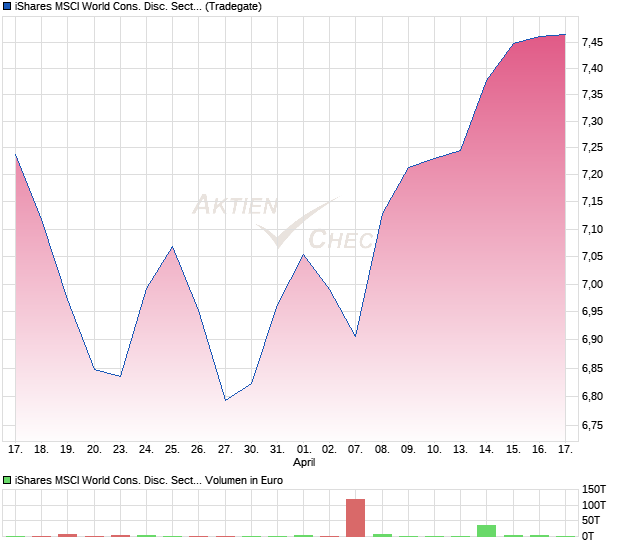Image resolution: width=620 pixels, height=546 pixels.
Task: Click the '30.' date label
Action: (x=251, y=449)
